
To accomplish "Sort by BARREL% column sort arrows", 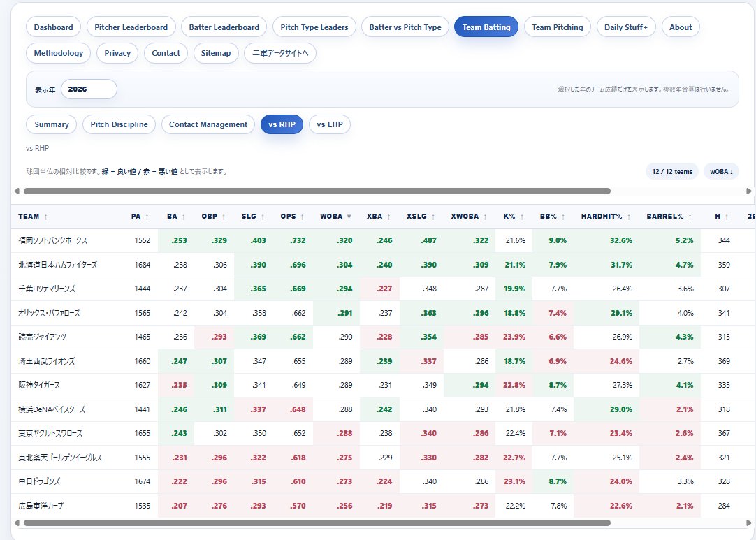I will point(690,217).
